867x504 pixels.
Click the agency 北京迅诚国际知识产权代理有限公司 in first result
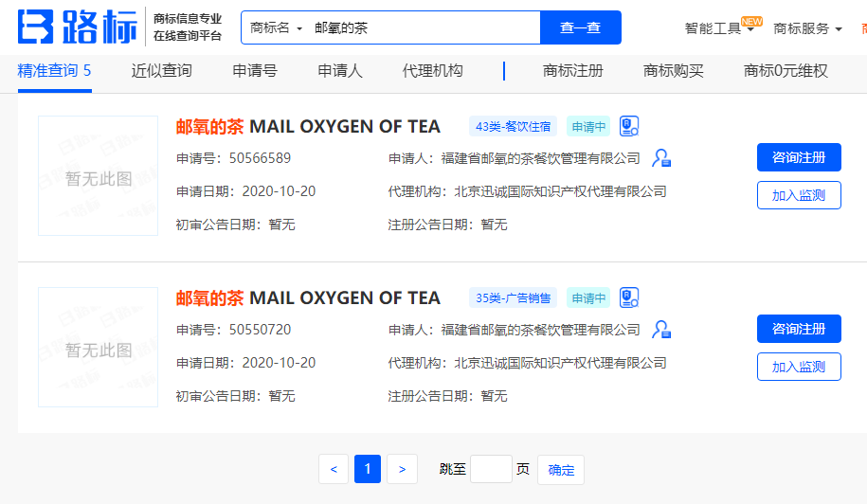click(x=560, y=191)
